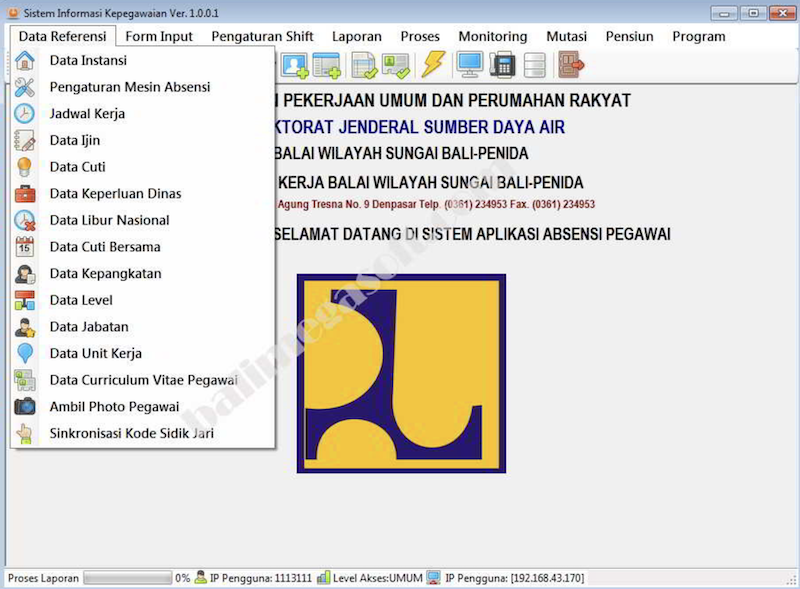Image resolution: width=800 pixels, height=589 pixels.
Task: Open the computer monitor toolbar icon
Action: tap(469, 65)
